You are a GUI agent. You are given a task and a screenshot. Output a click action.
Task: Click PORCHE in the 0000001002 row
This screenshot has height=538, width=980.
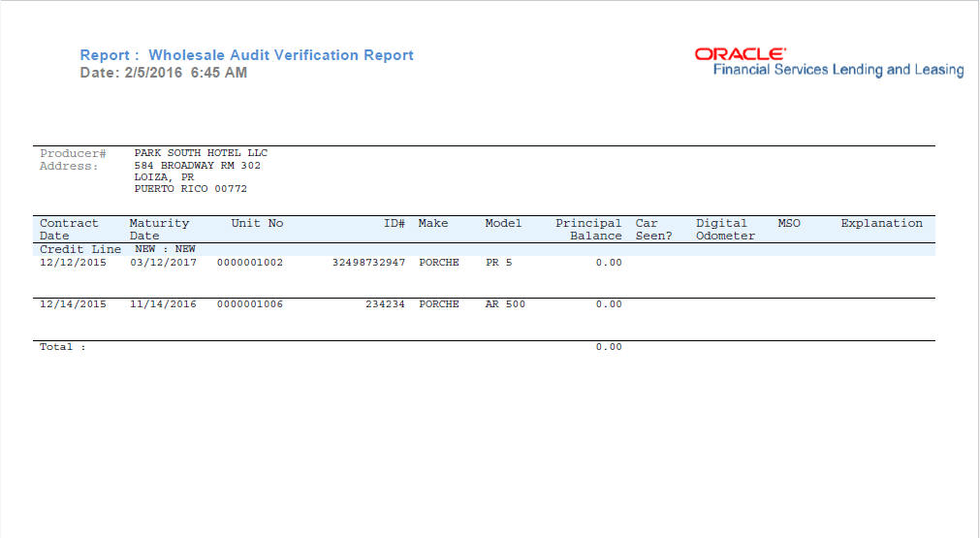point(439,263)
